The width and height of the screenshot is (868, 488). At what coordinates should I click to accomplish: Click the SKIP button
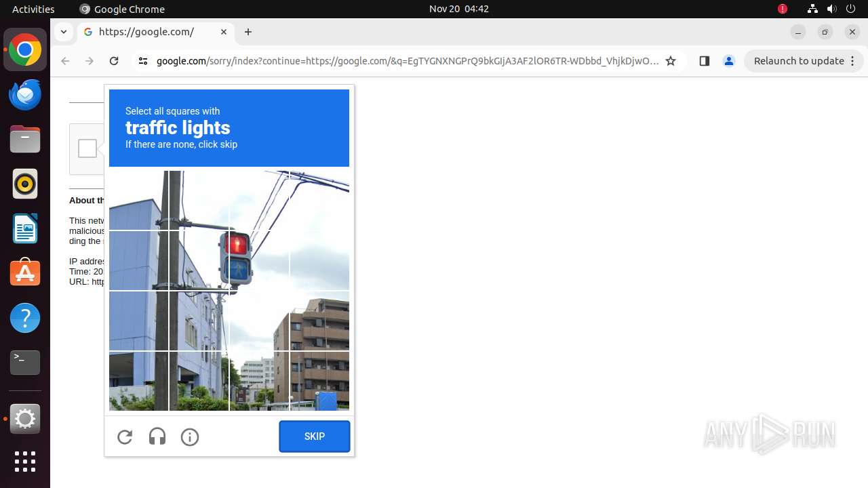[315, 436]
